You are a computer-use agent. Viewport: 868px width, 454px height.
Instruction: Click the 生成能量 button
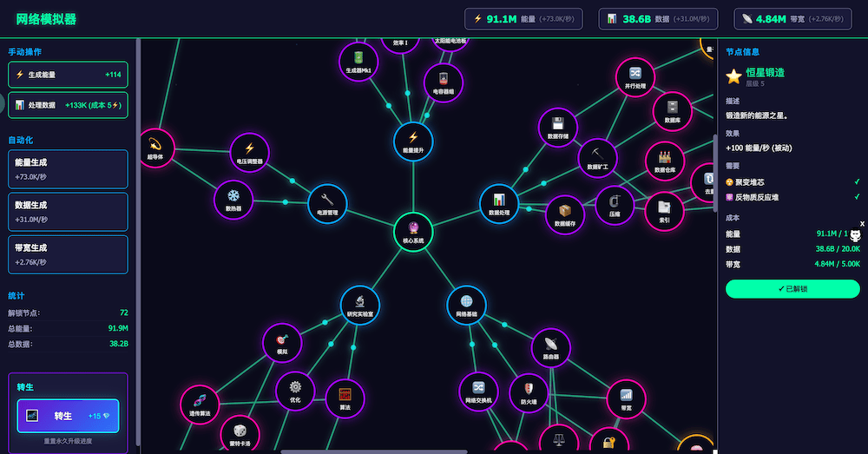(68, 75)
